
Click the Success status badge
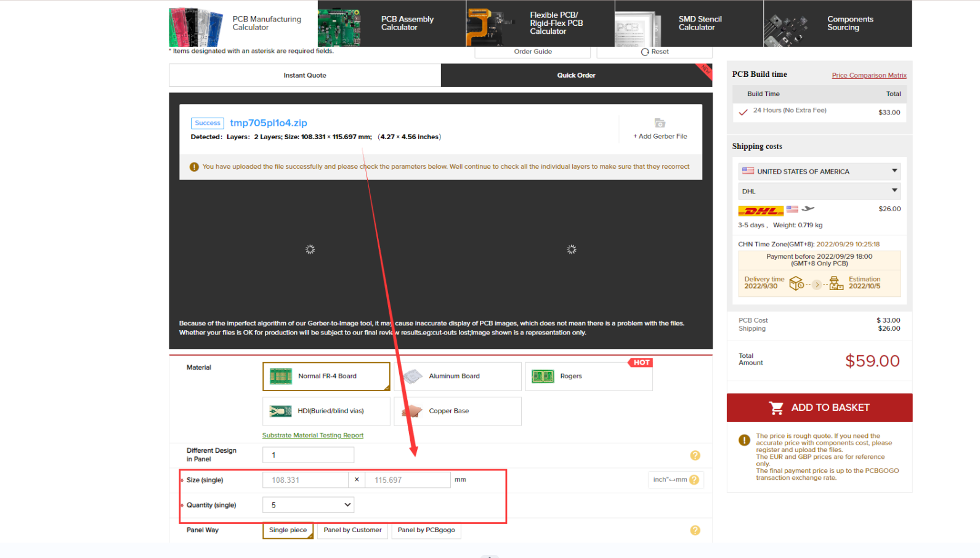point(208,123)
